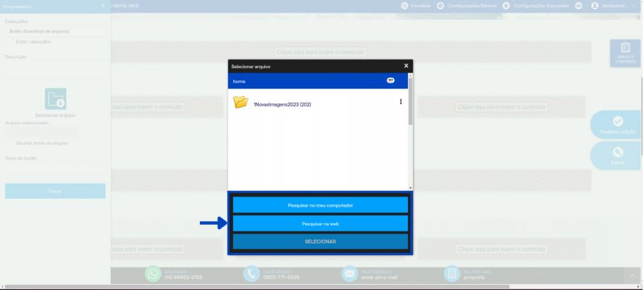Click the Selecionar arquivo folder download icon
The image size is (644, 290).
(x=56, y=99)
